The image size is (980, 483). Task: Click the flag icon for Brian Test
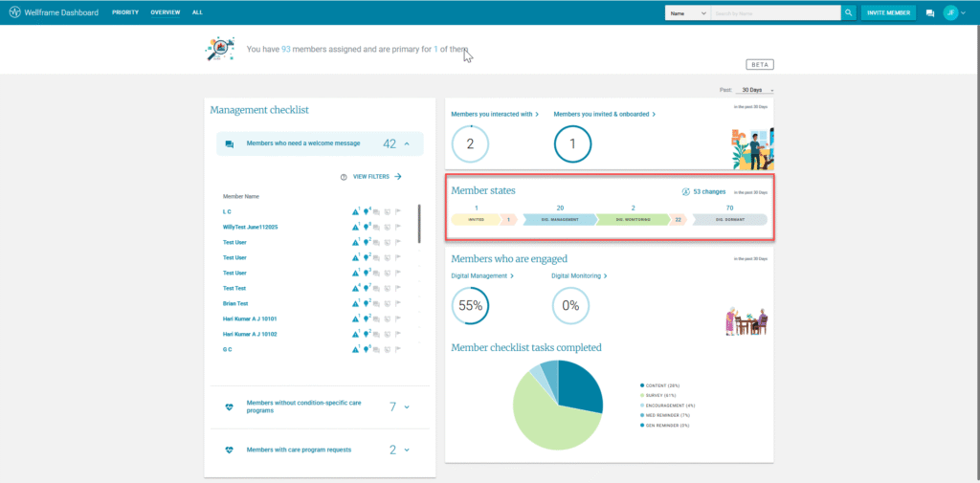pyautogui.click(x=398, y=303)
